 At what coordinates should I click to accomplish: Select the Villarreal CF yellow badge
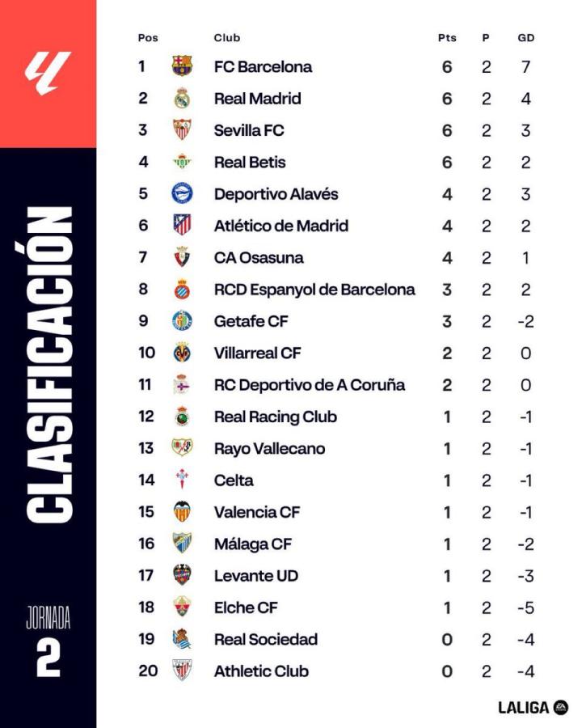tap(182, 353)
